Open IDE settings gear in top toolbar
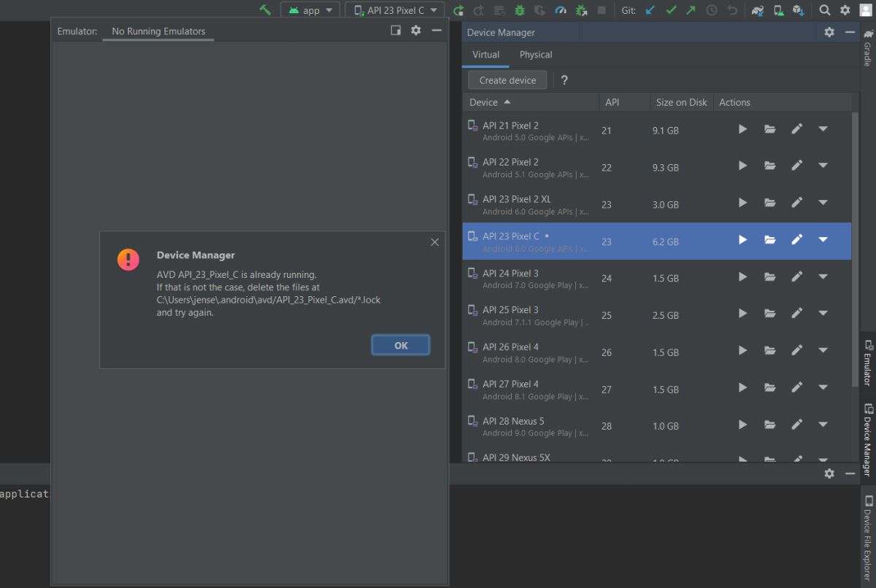Image resolution: width=876 pixels, height=588 pixels. pos(845,10)
